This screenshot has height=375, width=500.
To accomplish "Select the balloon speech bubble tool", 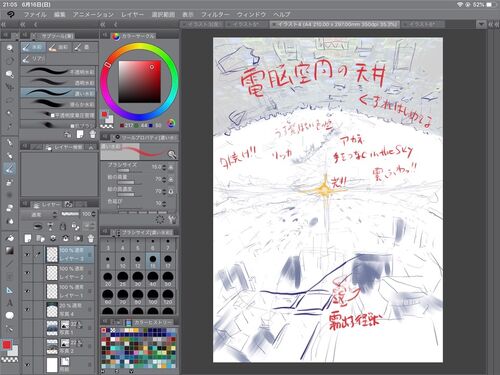I will (x=10, y=315).
